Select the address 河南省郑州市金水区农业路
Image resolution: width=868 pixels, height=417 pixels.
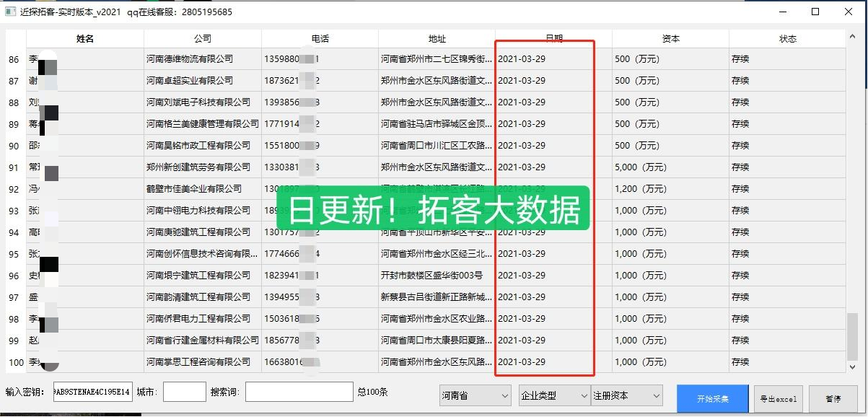pyautogui.click(x=437, y=319)
